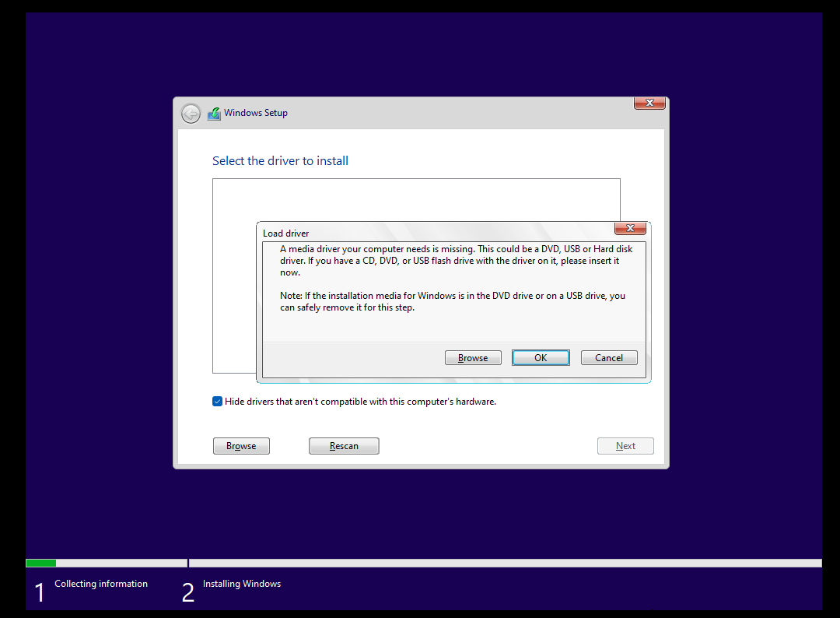Viewport: 840px width, 618px height.
Task: Cancel the Load driver dialog
Action: click(609, 357)
